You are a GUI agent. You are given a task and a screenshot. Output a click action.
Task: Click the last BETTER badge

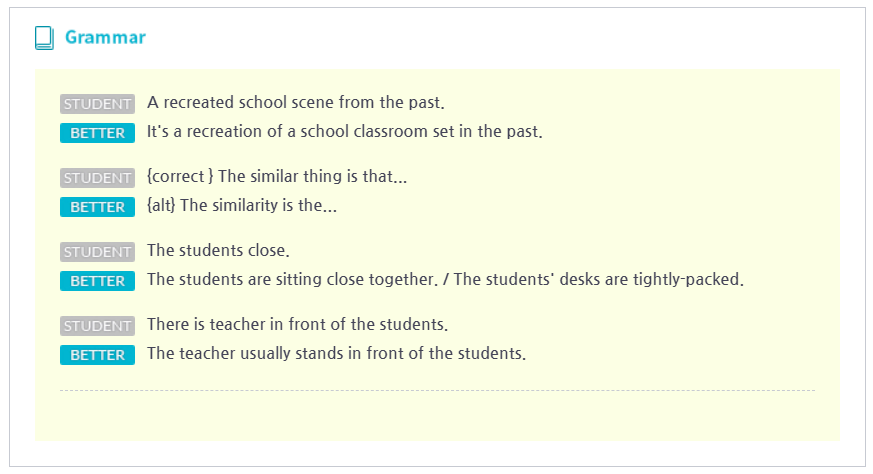(x=97, y=355)
